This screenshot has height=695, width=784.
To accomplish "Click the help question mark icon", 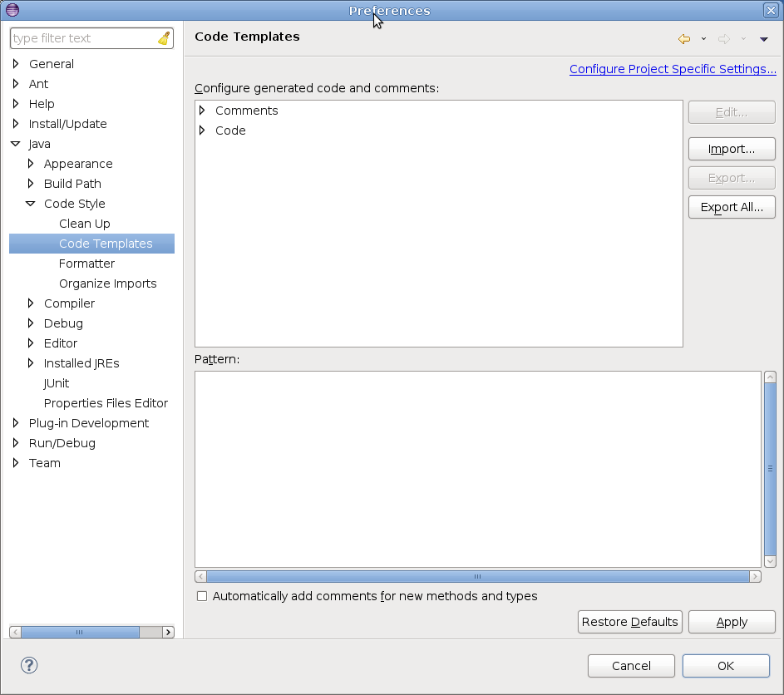I will point(29,665).
